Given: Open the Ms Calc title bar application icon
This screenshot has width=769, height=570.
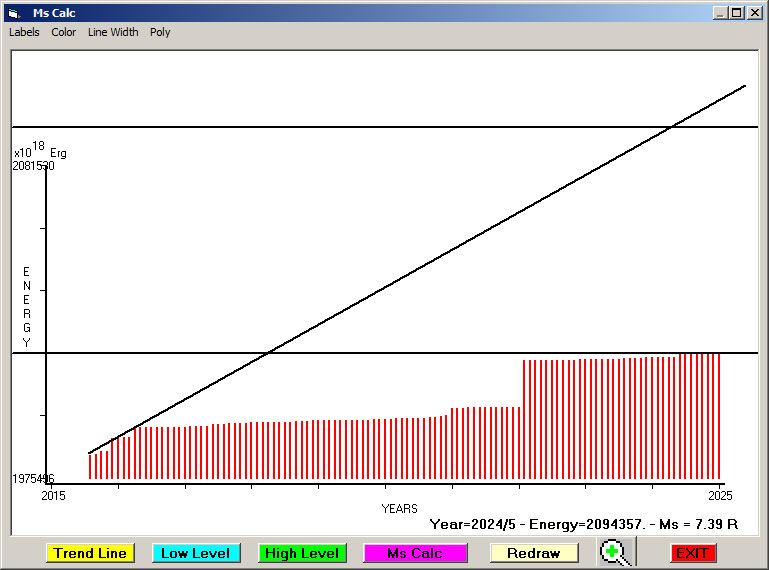Looking at the screenshot, I should click(x=13, y=13).
